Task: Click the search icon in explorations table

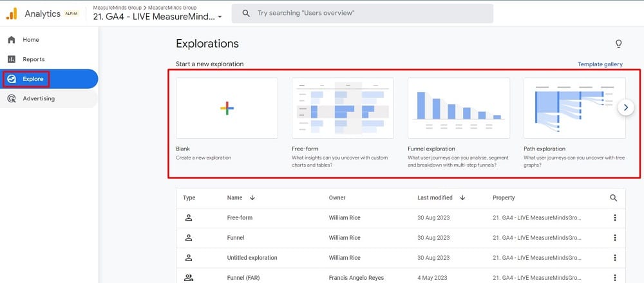Action: click(x=613, y=198)
